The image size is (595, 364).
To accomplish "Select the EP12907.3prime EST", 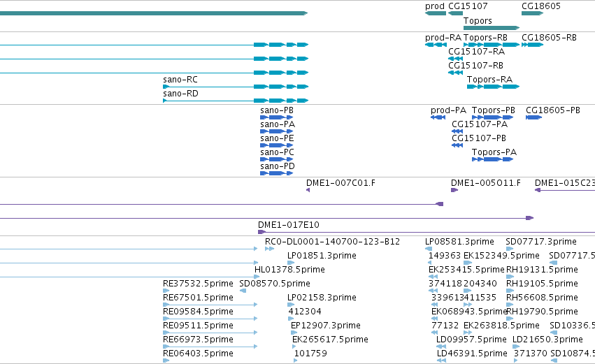I will 294,333.
